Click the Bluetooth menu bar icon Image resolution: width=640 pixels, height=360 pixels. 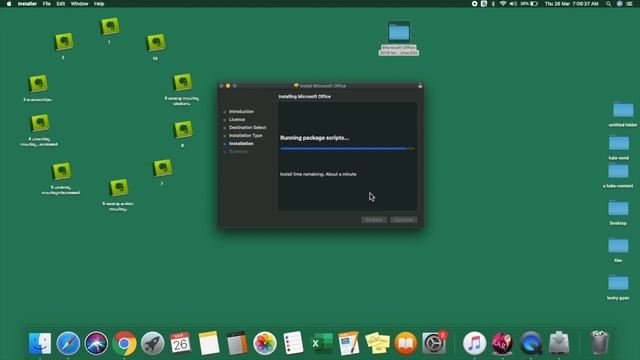(493, 4)
